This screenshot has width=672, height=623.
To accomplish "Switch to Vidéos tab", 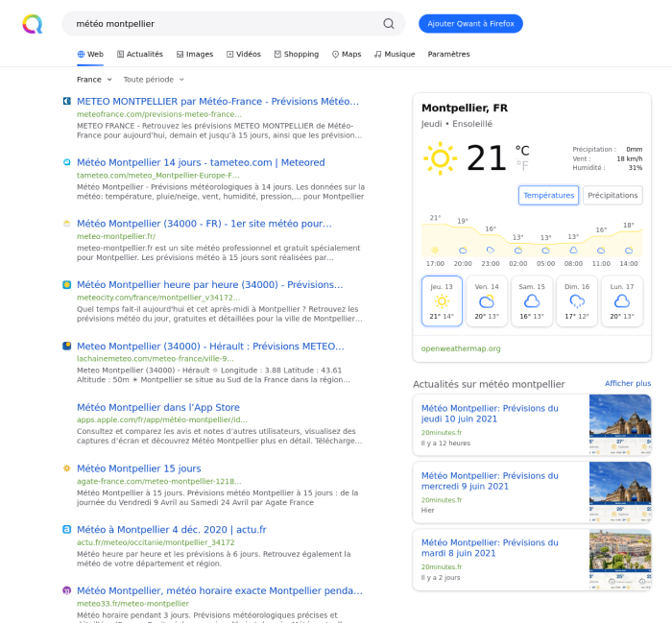I will point(244,54).
